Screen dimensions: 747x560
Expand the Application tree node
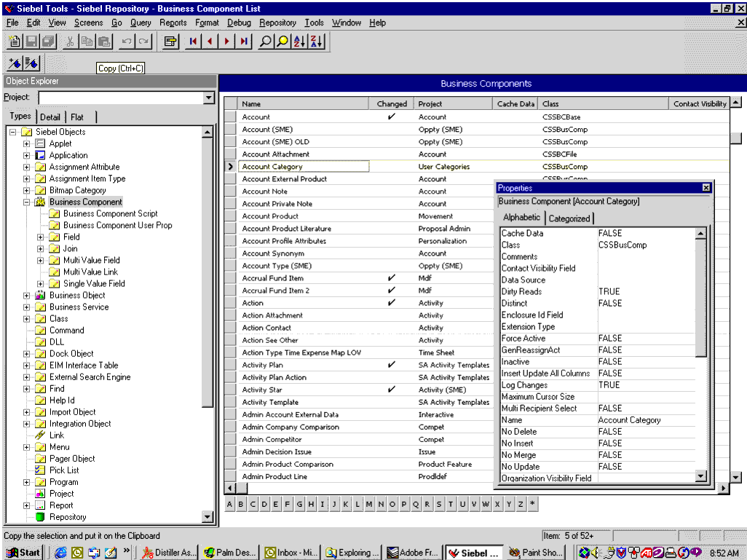pos(27,155)
